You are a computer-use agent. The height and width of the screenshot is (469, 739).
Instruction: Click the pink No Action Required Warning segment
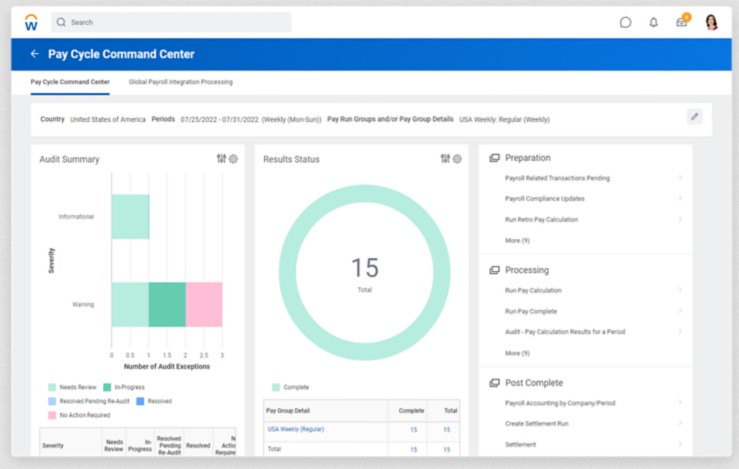tap(204, 304)
